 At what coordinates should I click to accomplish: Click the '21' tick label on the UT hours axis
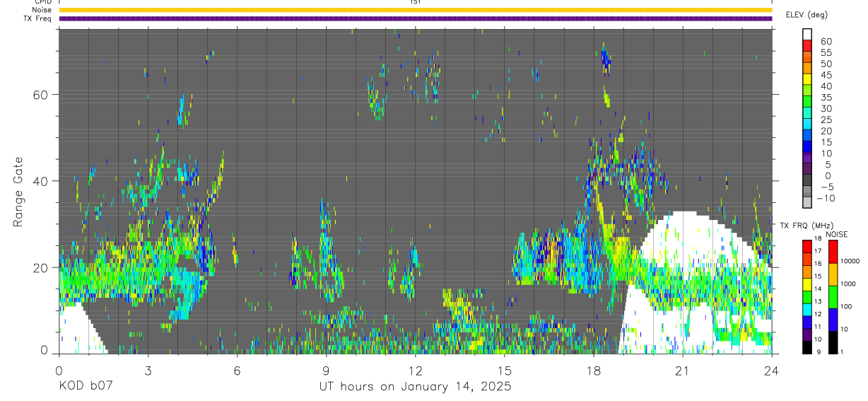tap(682, 370)
